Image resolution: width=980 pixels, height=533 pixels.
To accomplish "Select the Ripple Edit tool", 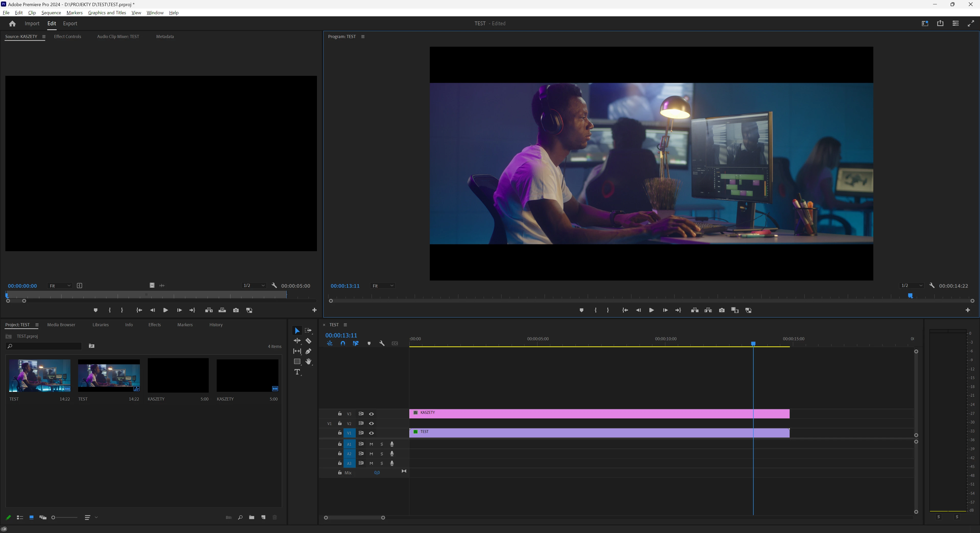I will pos(297,341).
